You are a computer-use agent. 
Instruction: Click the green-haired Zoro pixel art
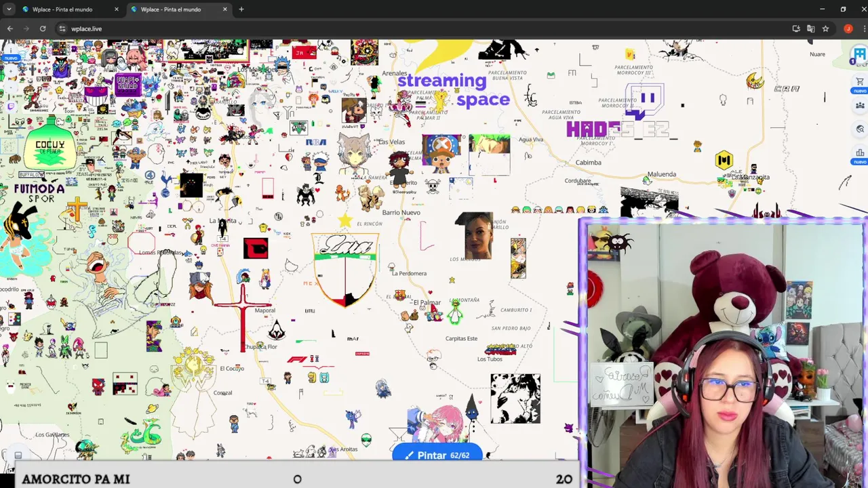point(489,154)
